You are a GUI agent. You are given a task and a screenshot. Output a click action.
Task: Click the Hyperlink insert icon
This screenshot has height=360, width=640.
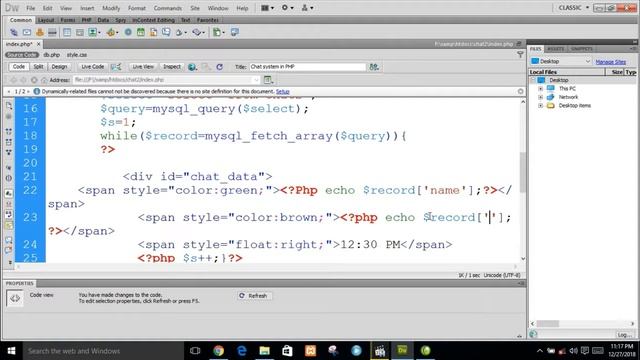point(14,32)
